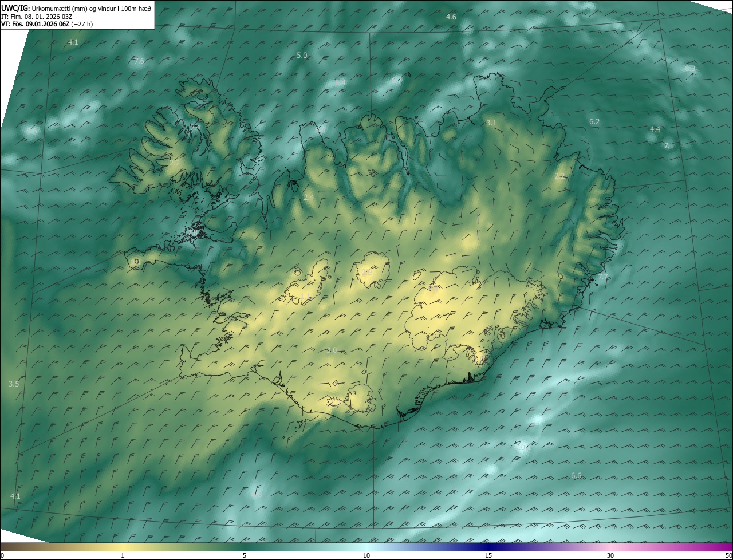The height and width of the screenshot is (560, 733).
Task: Click the colorbar tick label 50
Action: pos(728,555)
